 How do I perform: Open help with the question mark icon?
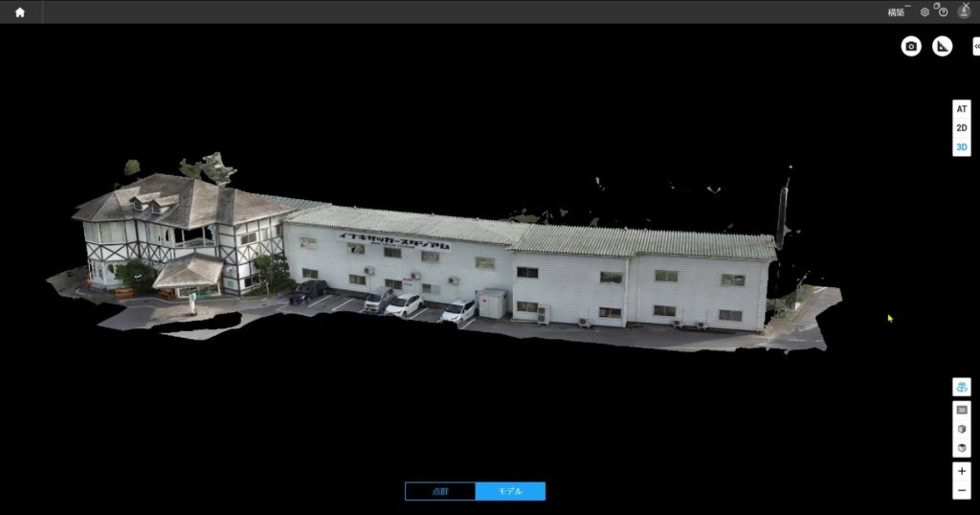click(x=944, y=12)
